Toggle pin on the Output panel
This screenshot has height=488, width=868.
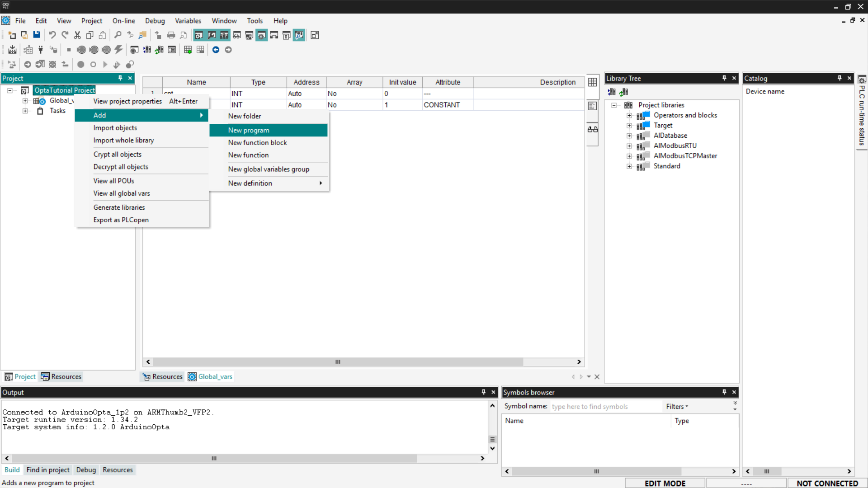pyautogui.click(x=483, y=392)
